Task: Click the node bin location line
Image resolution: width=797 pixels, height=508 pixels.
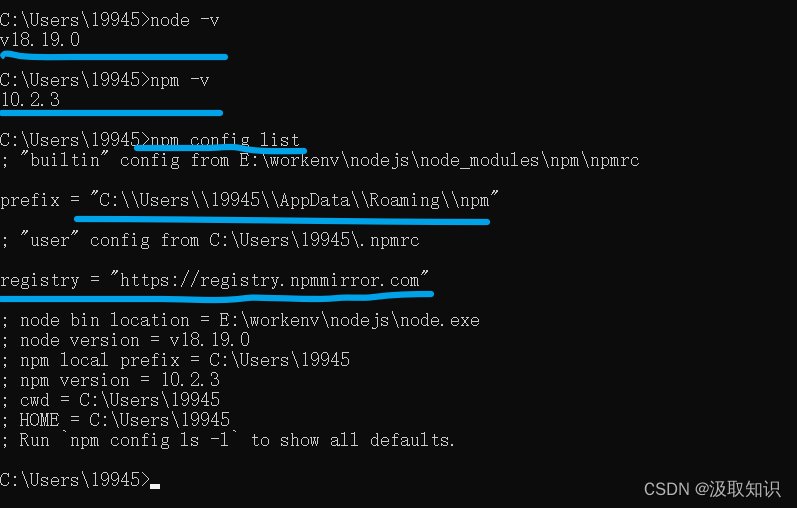Action: pos(240,320)
